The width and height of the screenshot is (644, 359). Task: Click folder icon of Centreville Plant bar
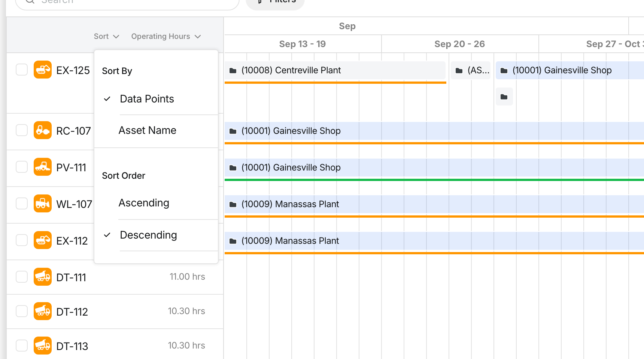pyautogui.click(x=233, y=71)
